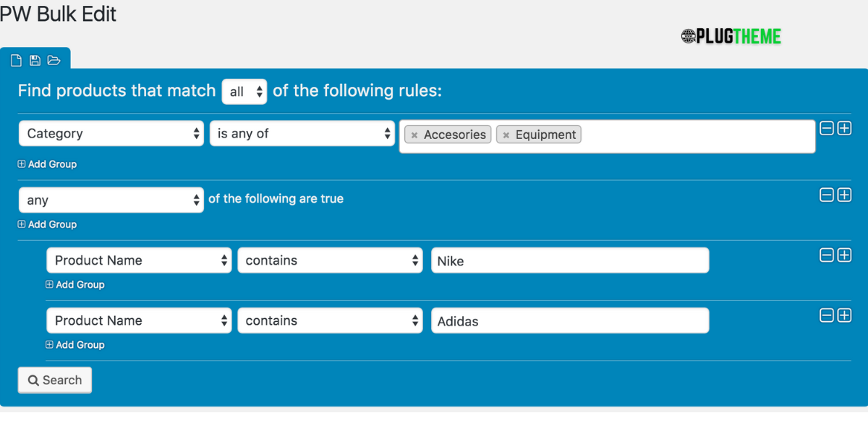Open the Product Name dropdown in the Adidas row
Viewport: 868px width, 434px height.
[x=139, y=320]
